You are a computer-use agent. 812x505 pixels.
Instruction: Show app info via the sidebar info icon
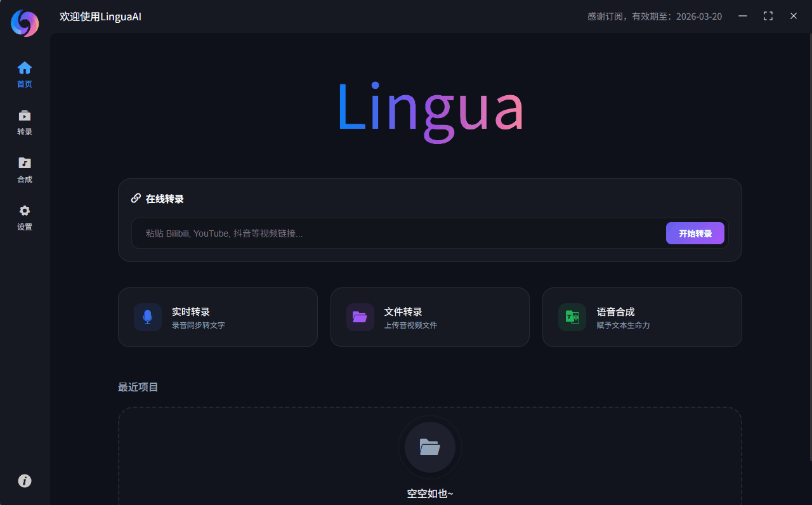pyautogui.click(x=25, y=481)
